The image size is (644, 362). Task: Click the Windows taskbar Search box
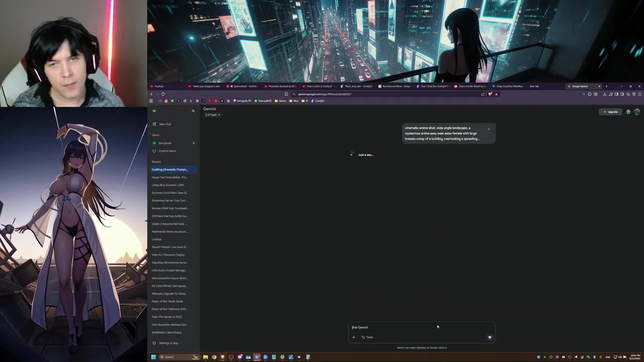(179, 357)
